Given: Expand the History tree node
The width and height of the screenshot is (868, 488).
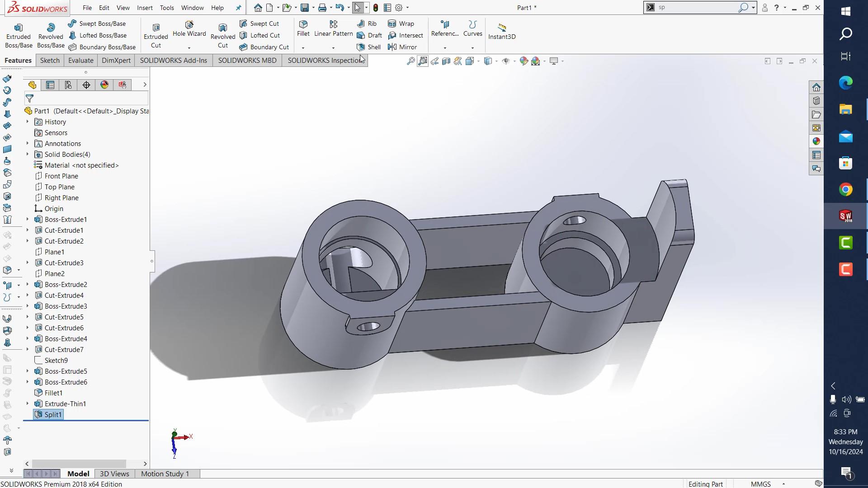Looking at the screenshot, I should (27, 122).
